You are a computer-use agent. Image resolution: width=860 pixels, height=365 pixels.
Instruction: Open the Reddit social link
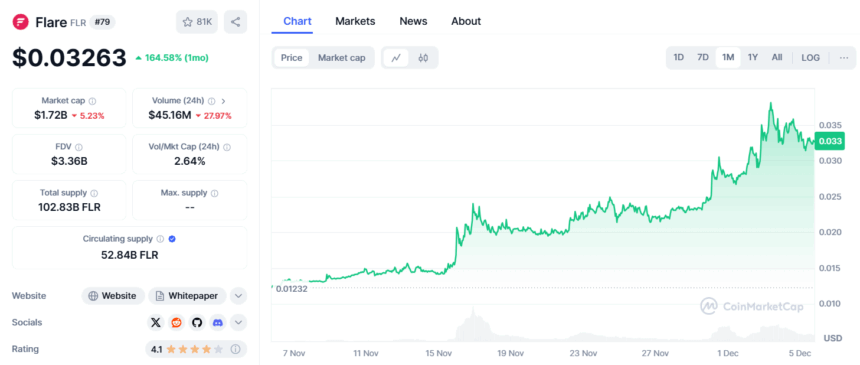click(177, 322)
